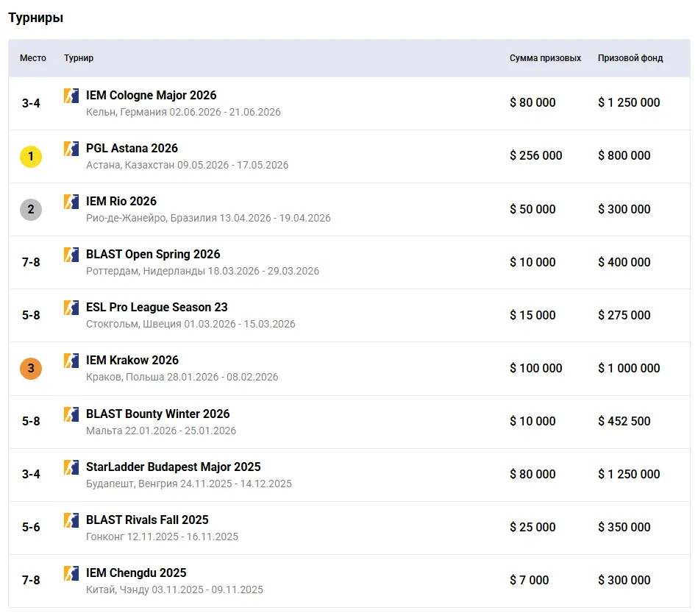Select the $ 100 000 winnings value
Screen dimensions: 698x616
[x=536, y=368]
